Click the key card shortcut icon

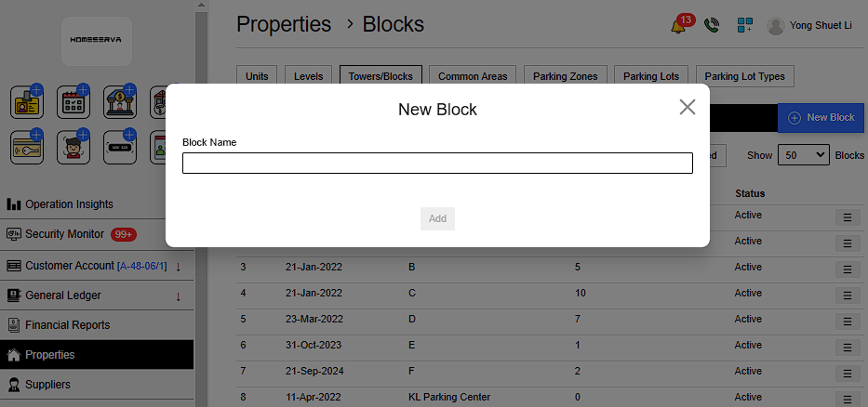27,147
